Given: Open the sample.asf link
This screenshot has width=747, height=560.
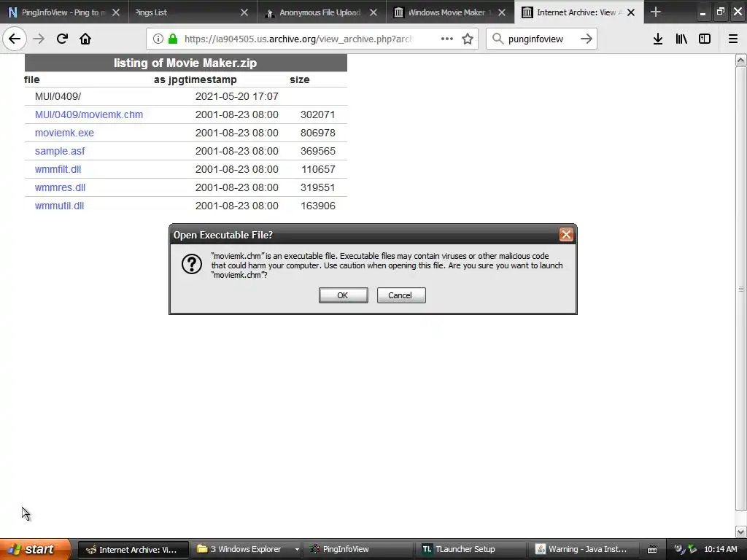Looking at the screenshot, I should (60, 151).
